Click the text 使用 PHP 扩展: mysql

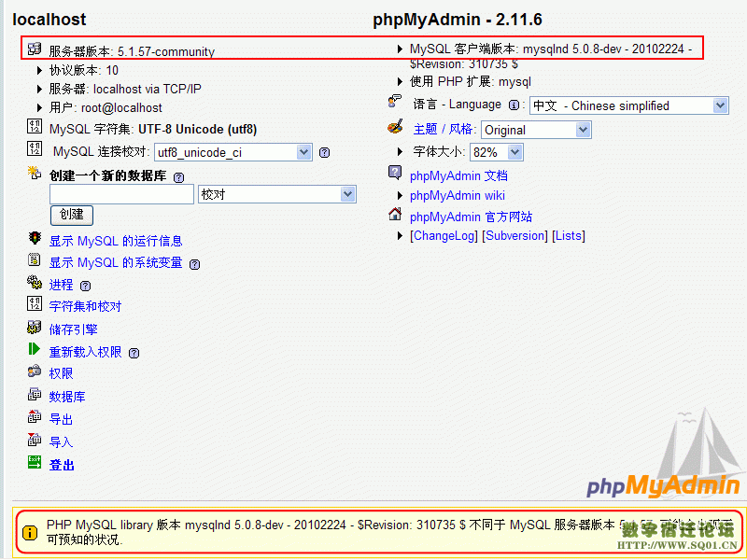(x=471, y=82)
